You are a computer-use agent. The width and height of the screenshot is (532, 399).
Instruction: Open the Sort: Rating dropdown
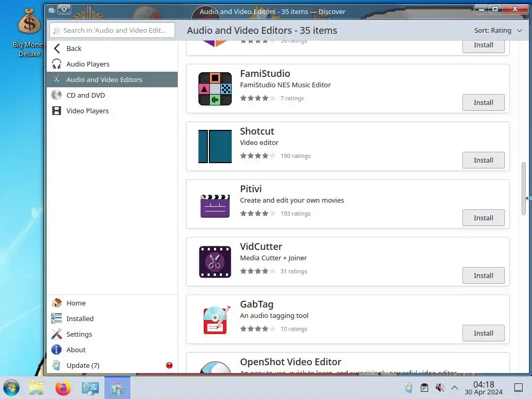tap(498, 30)
